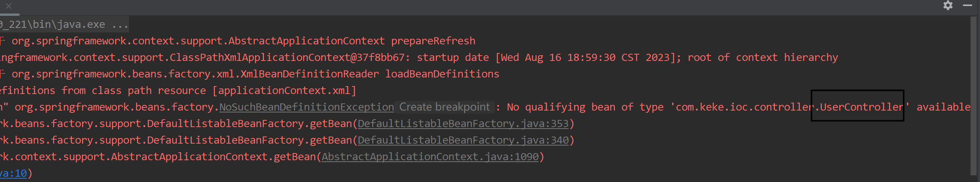Click the AbstractApplicationContext.getBean method text
This screenshot has width=980, height=182.
(x=213, y=157)
